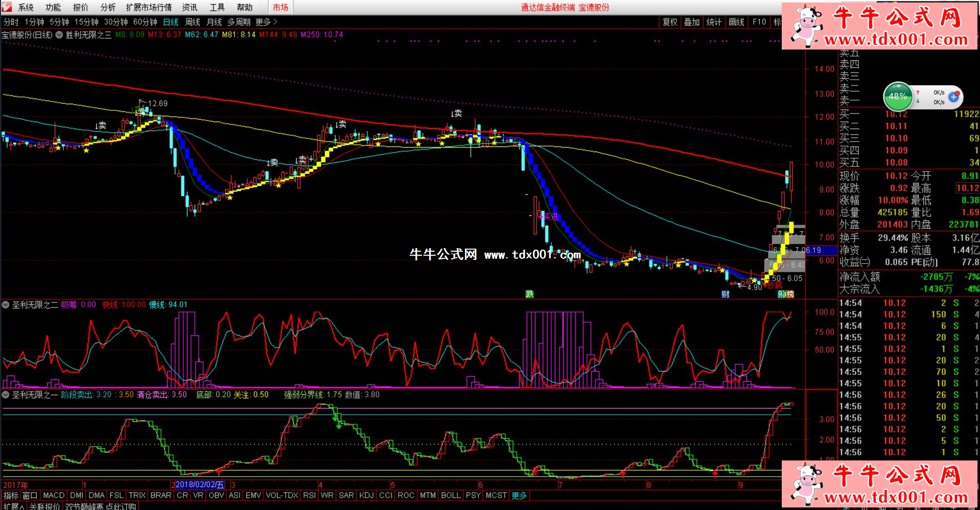The width and height of the screenshot is (980, 510).
Task: Apply the VOL-TDX indicator
Action: [282, 495]
